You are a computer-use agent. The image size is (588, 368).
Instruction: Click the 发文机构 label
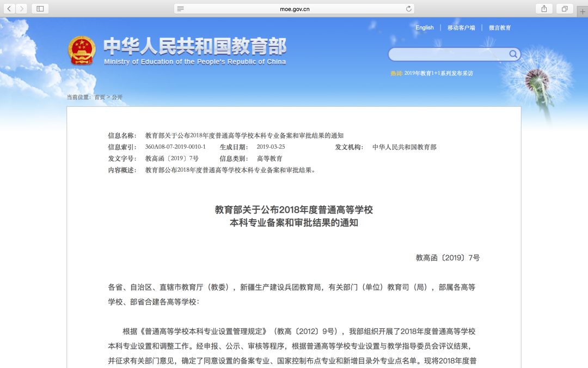click(x=349, y=147)
